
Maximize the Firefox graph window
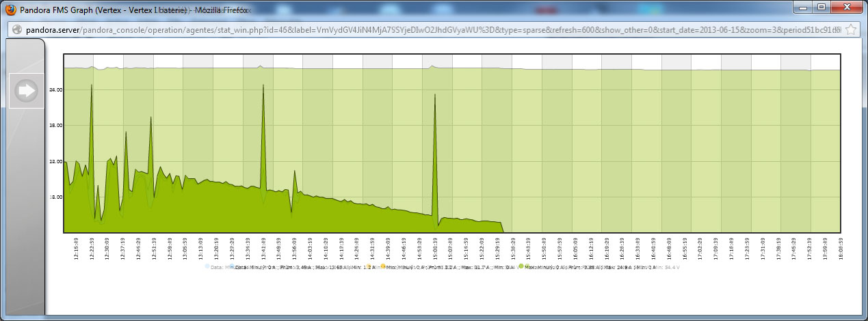[821, 7]
